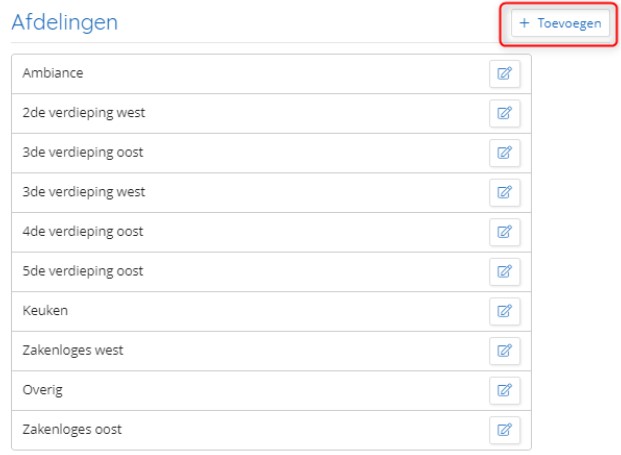This screenshot has height=455, width=621.
Task: Select the 2de verdieping west row
Action: [271, 114]
